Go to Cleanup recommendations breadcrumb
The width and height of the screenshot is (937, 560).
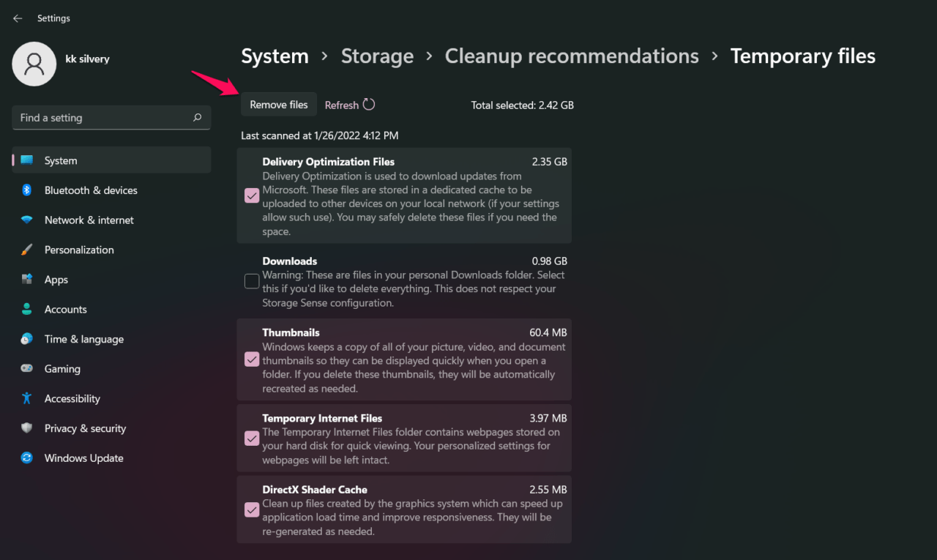coord(572,56)
